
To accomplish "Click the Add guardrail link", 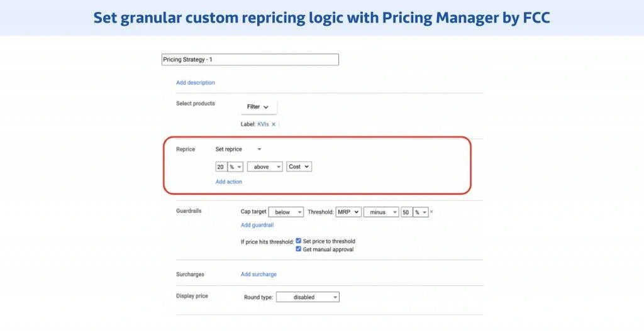I will point(257,225).
